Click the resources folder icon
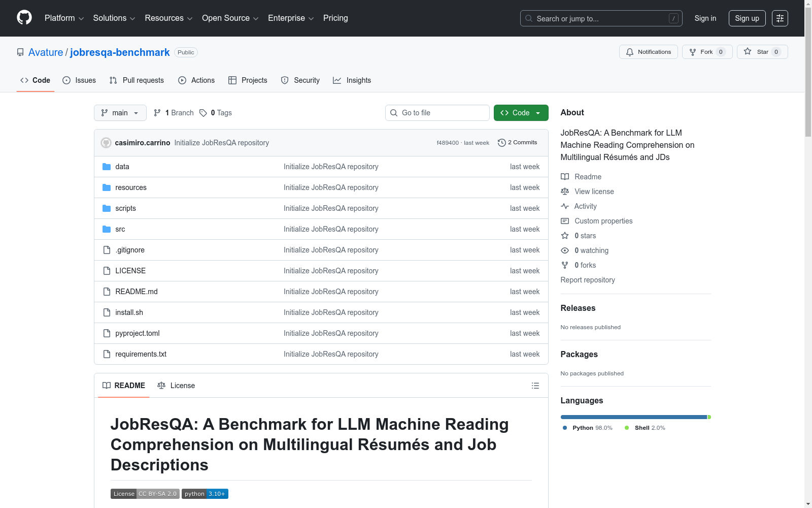 click(x=107, y=187)
